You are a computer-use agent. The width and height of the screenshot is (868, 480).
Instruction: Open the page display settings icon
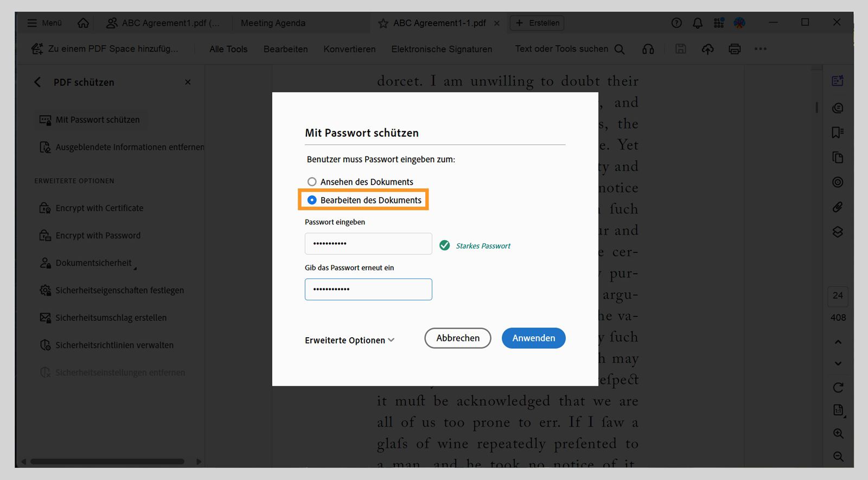pyautogui.click(x=838, y=410)
